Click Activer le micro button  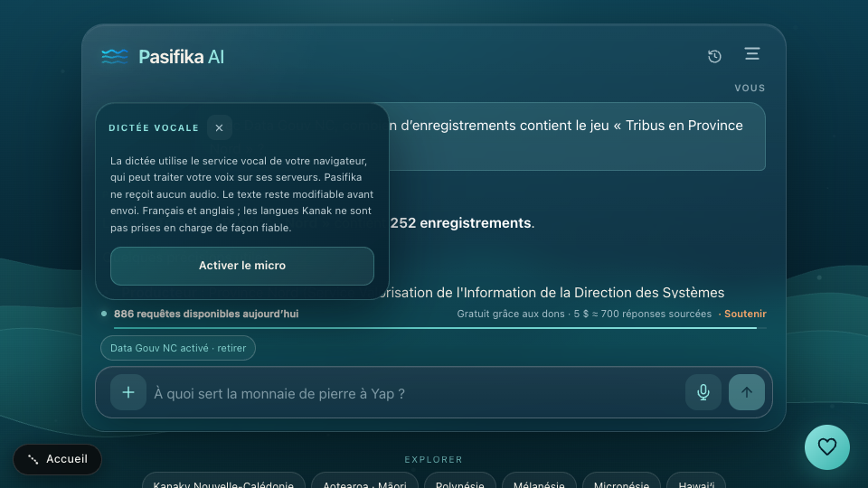click(x=242, y=266)
